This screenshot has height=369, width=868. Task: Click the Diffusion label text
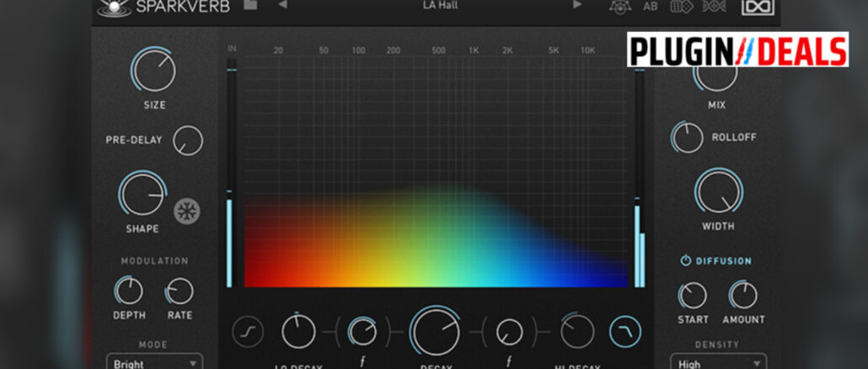(x=724, y=260)
